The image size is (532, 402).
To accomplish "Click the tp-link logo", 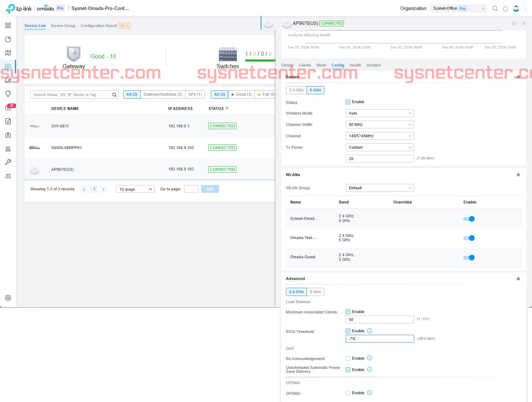I will 19,9.
